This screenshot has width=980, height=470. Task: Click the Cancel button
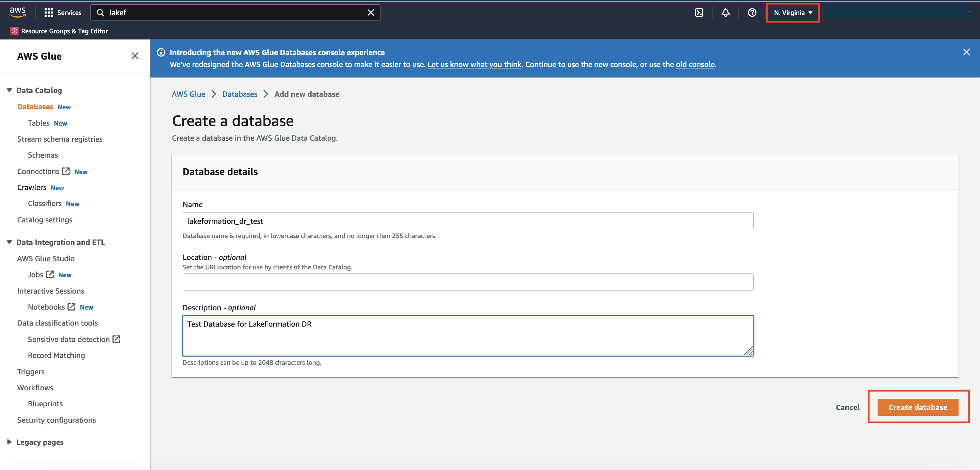847,407
